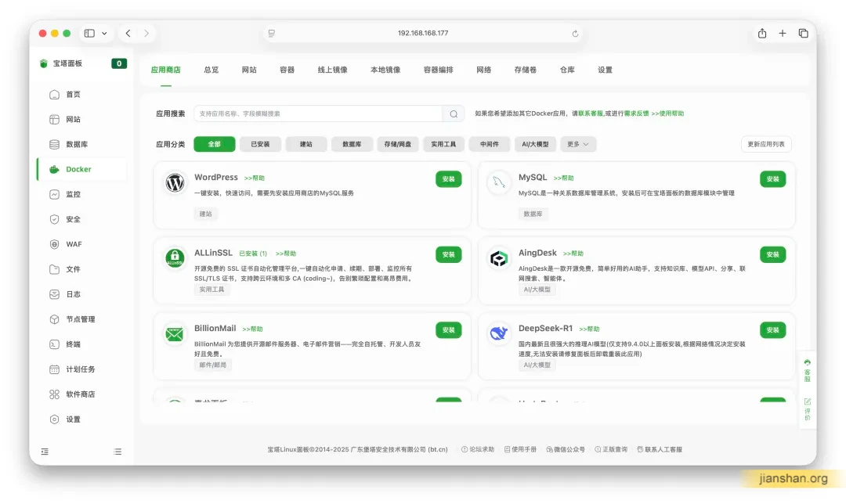Click the sidebar bottom-right list icon
This screenshot has height=504, width=846.
coord(117,452)
